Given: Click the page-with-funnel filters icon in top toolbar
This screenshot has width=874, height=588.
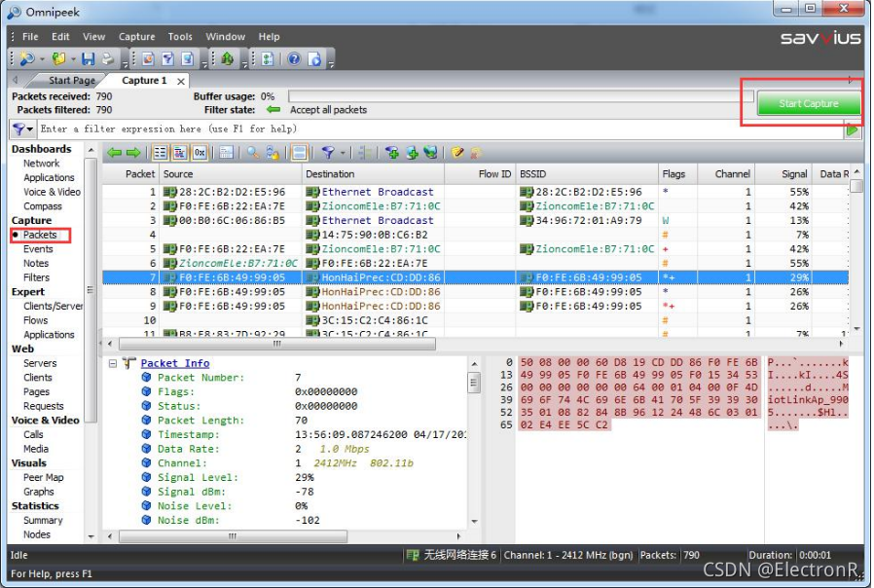Looking at the screenshot, I should pos(167,58).
